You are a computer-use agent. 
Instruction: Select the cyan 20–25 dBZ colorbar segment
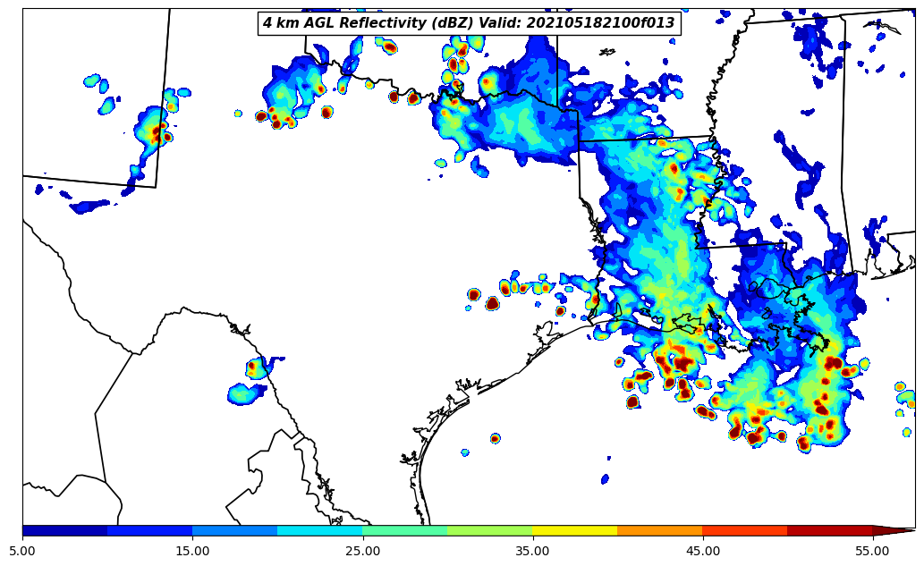pos(319,530)
